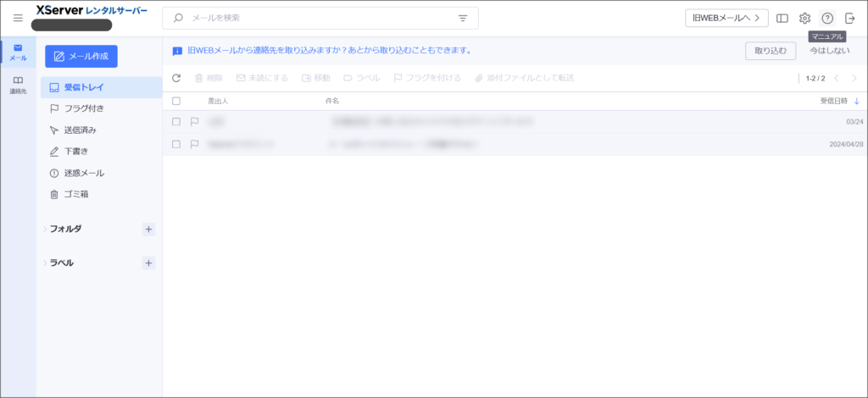This screenshot has height=398, width=868.
Task: Go to previous page arrow
Action: (837, 78)
